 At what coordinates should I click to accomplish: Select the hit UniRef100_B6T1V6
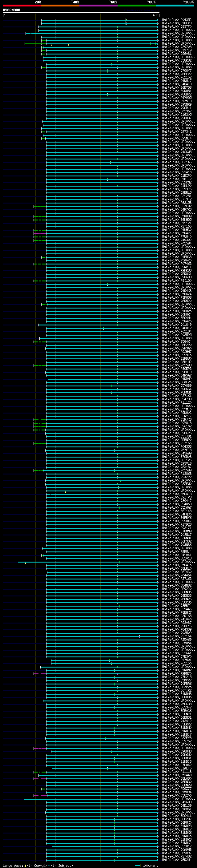pyautogui.click(x=177, y=460)
